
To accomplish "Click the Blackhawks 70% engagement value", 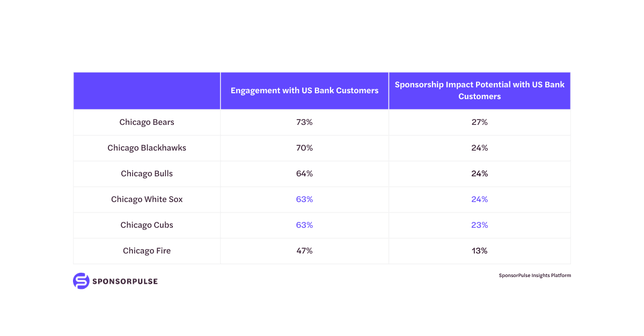I will coord(304,148).
